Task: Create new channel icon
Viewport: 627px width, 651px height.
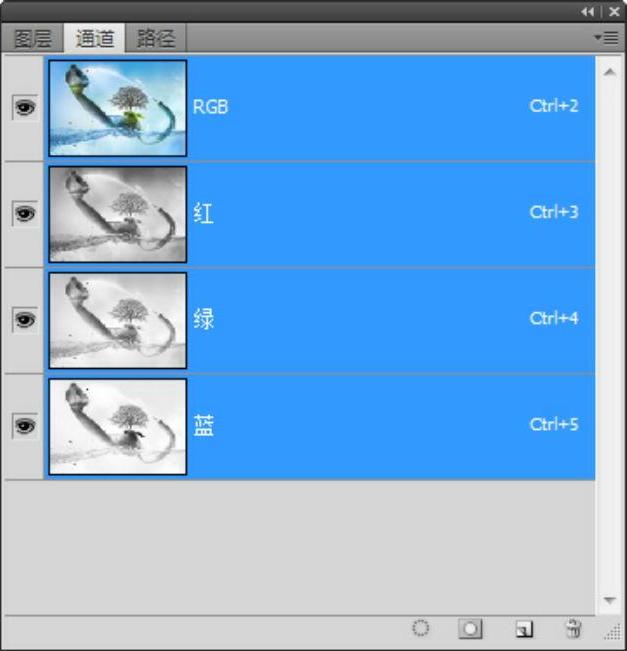Action: [524, 629]
